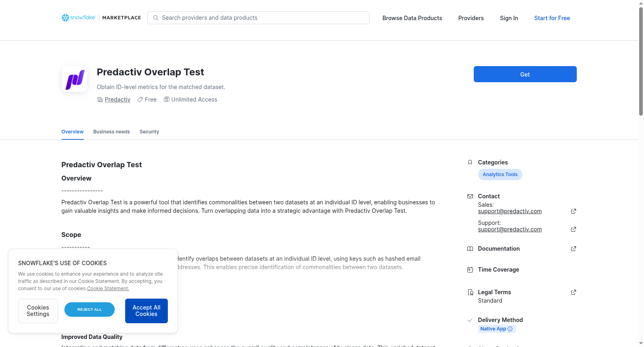Image resolution: width=644 pixels, height=347 pixels.
Task: Click the building icon beside Predactiv
Action: click(100, 100)
